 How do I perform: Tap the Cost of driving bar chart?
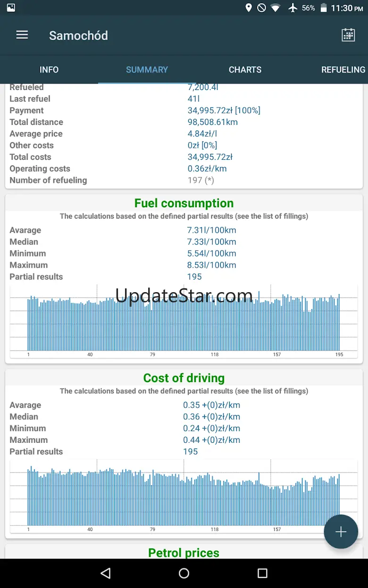184,496
